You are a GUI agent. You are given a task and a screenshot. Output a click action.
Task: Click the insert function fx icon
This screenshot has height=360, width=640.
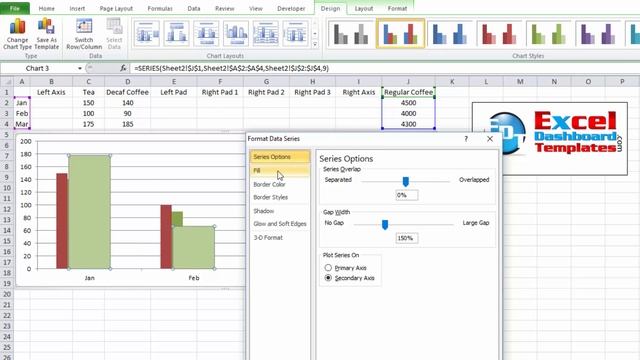[x=123, y=68]
